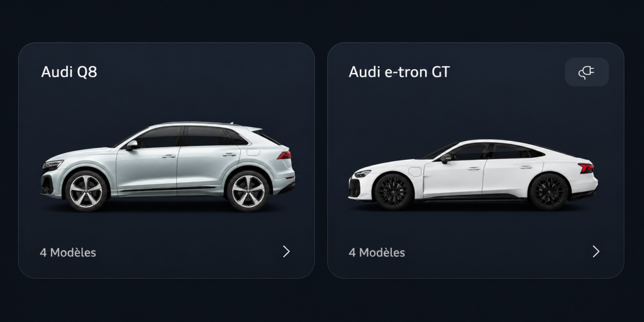Select the Audi Q8 title text
The height and width of the screenshot is (322, 644).
[69, 72]
